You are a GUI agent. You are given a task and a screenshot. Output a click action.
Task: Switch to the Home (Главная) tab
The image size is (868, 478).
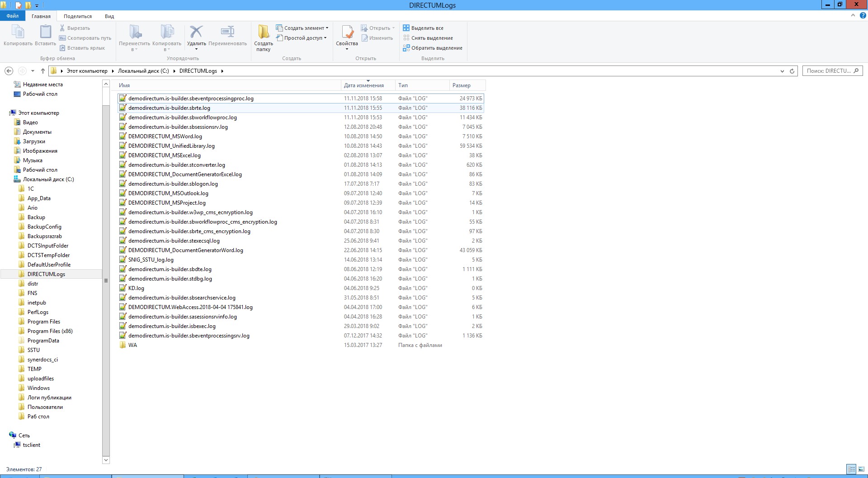point(41,16)
